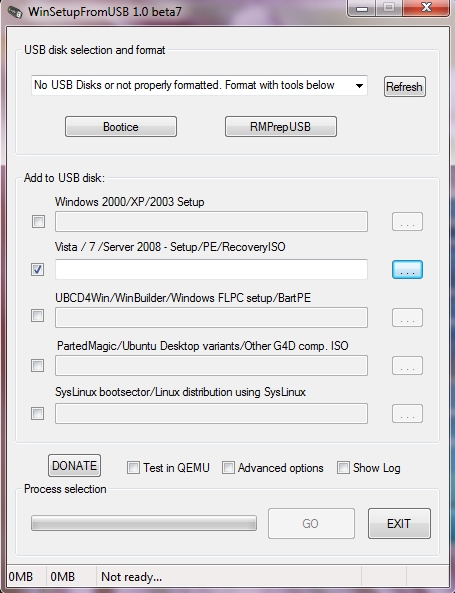Exit the application with EXIT button
Screen dimensions: 455x593
(399, 523)
